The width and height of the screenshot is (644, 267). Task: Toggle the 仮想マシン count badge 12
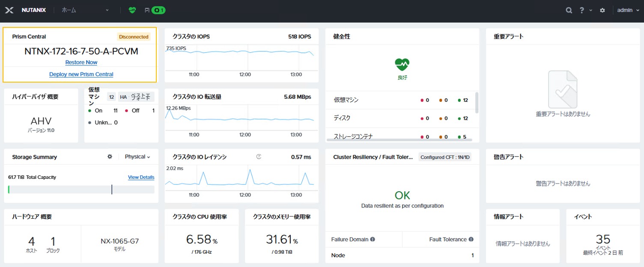click(111, 97)
